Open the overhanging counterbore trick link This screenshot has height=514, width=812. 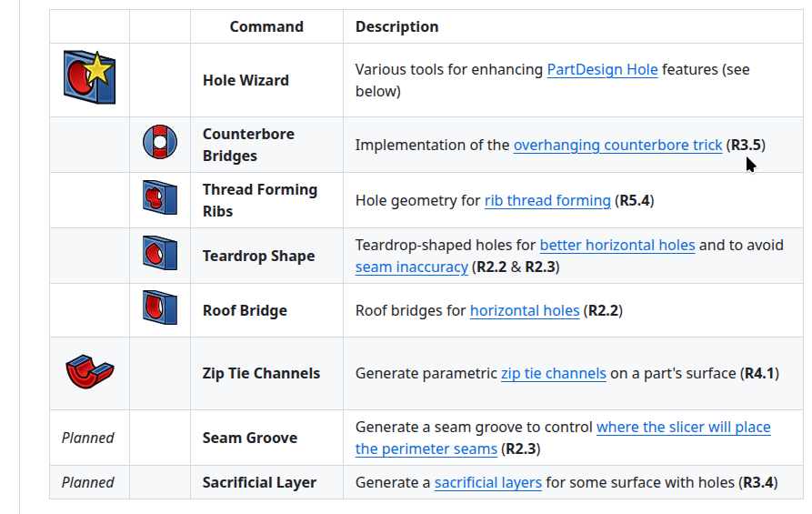click(x=617, y=145)
